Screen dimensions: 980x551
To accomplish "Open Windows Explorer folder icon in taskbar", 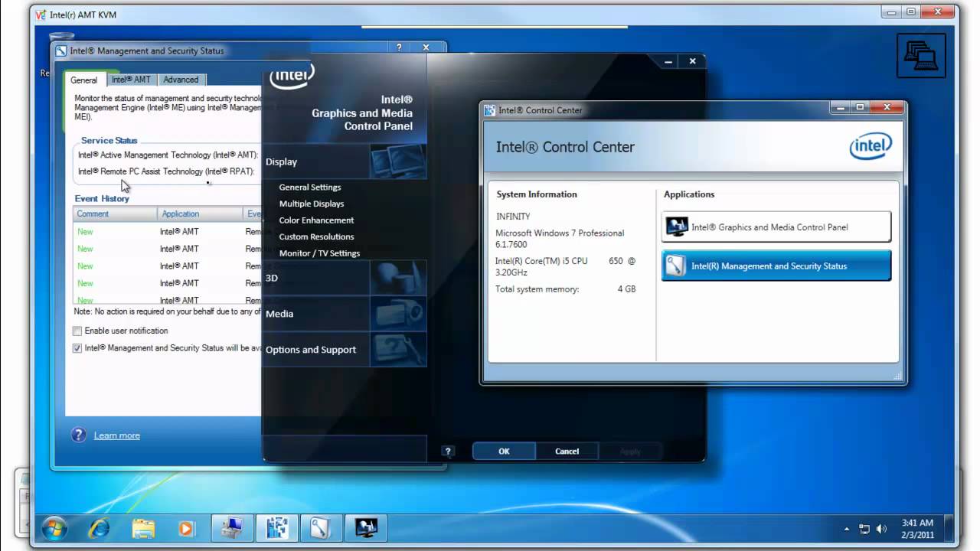I will click(x=143, y=528).
